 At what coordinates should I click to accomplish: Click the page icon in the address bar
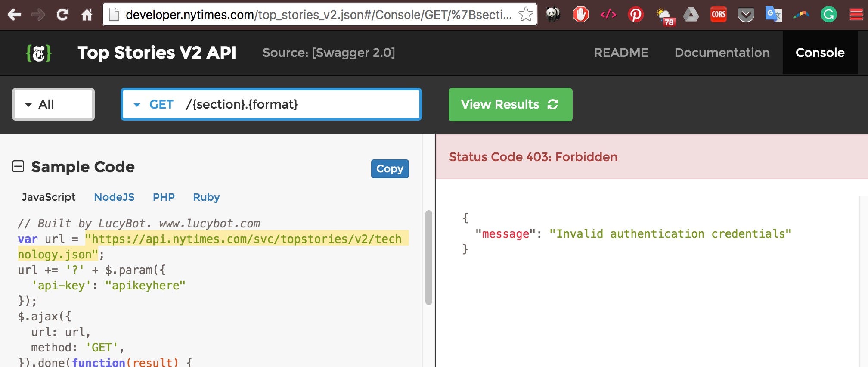click(114, 15)
